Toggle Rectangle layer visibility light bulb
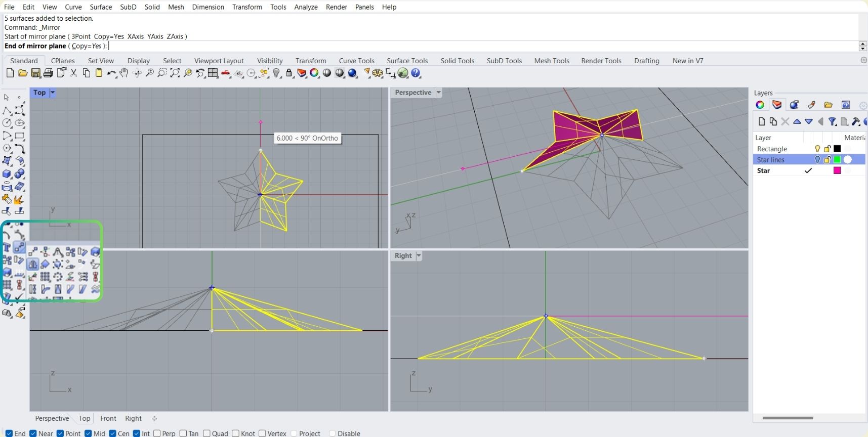Image resolution: width=868 pixels, height=437 pixels. point(817,149)
